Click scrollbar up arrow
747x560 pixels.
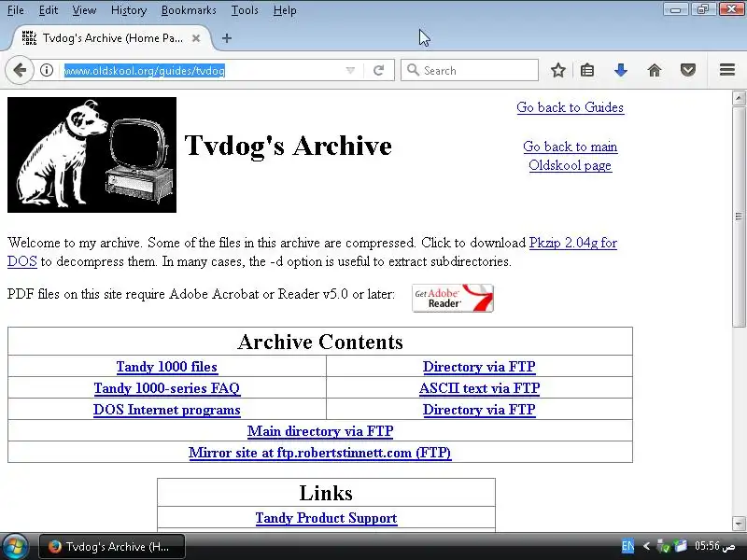tap(739, 98)
